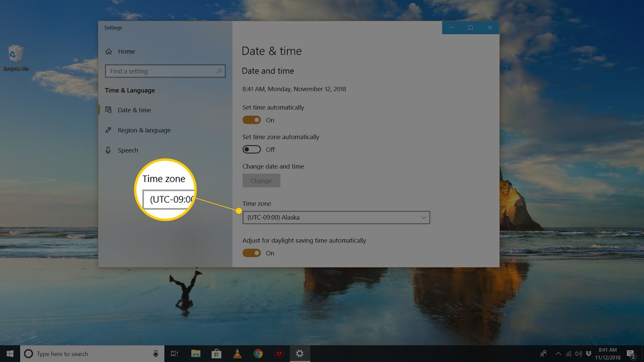Enable Set time zone automatically
The height and width of the screenshot is (362, 644).
coord(251,149)
